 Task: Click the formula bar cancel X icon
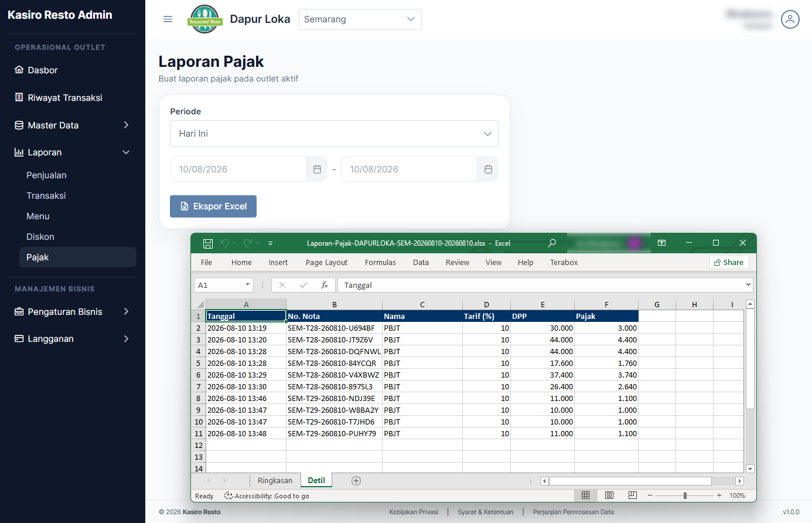(282, 285)
